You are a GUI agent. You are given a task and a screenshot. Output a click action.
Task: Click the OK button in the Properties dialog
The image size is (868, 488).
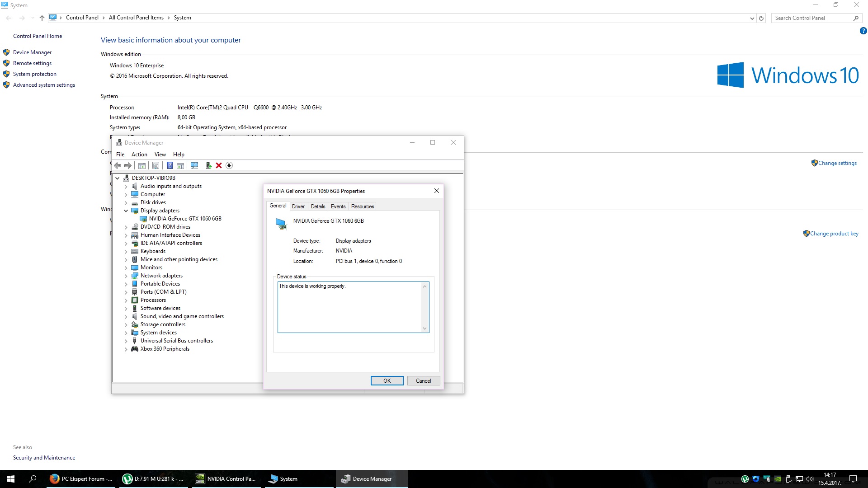[x=387, y=381]
